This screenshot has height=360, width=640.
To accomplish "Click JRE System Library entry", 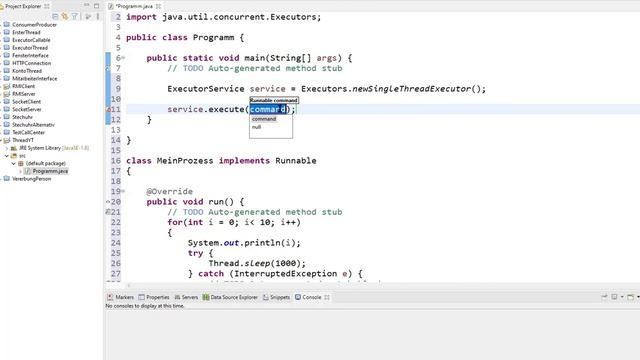I will tap(54, 148).
